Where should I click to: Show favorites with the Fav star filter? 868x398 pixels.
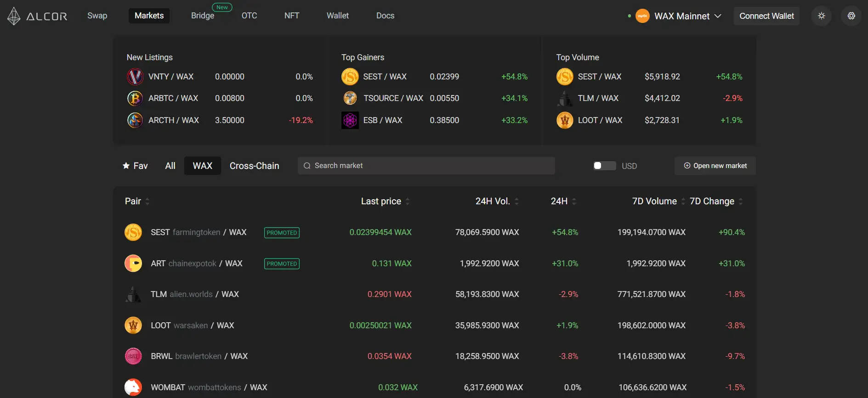tap(135, 166)
